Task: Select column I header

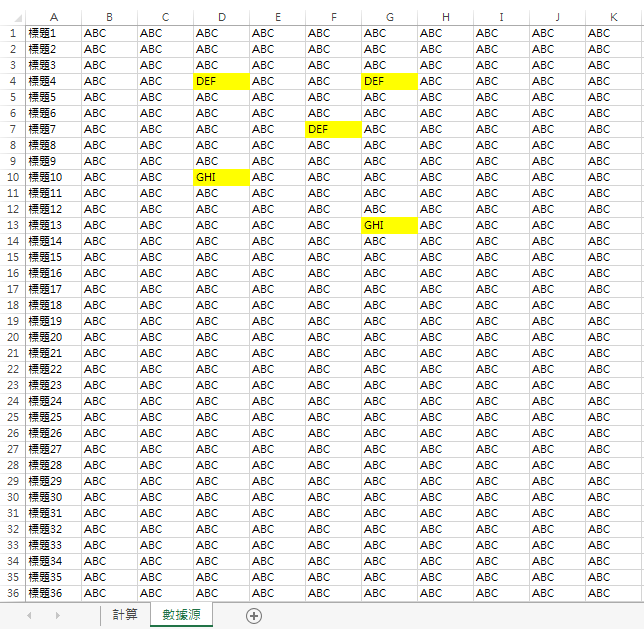Action: [x=501, y=17]
